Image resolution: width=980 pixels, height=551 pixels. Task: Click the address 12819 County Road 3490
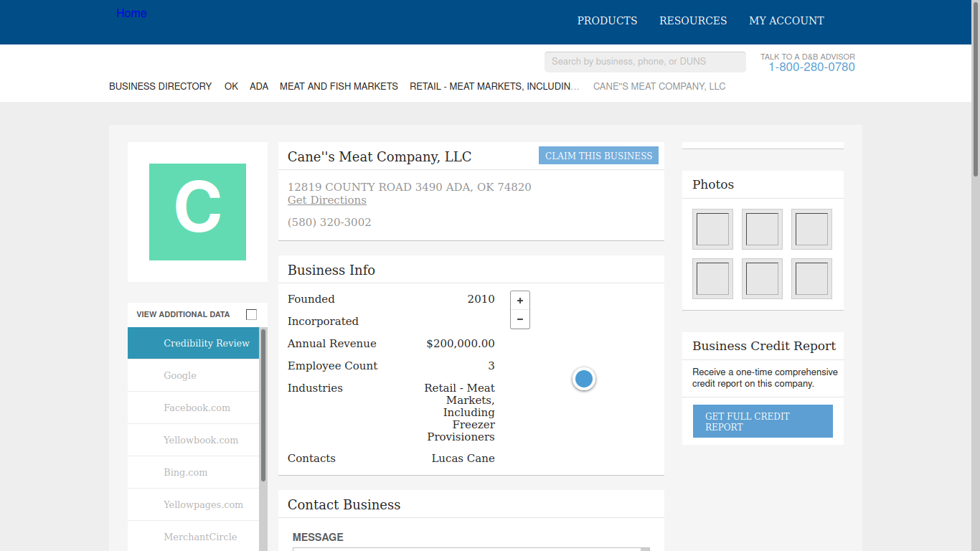pos(410,187)
